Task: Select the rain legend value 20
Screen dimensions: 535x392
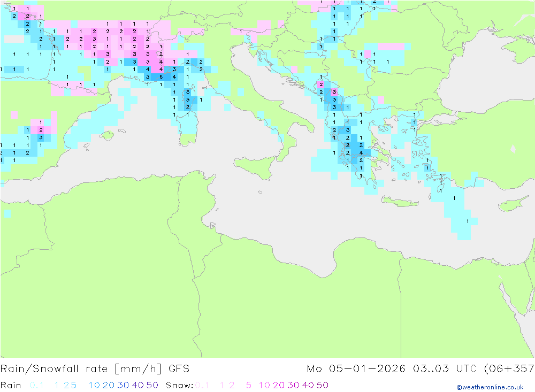Action: [109, 385]
